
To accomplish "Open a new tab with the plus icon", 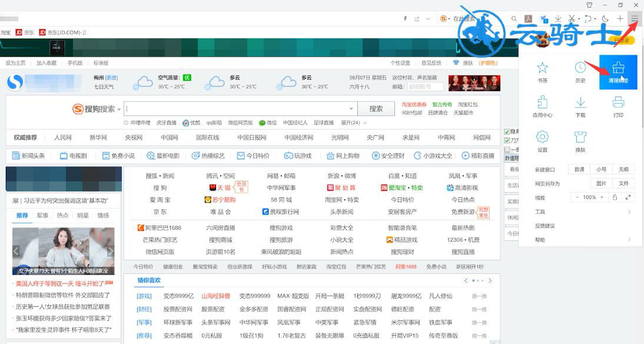I will pyautogui.click(x=620, y=18).
